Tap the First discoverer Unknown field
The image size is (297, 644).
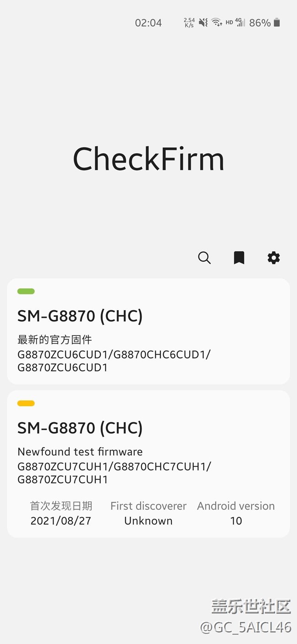coord(148,521)
